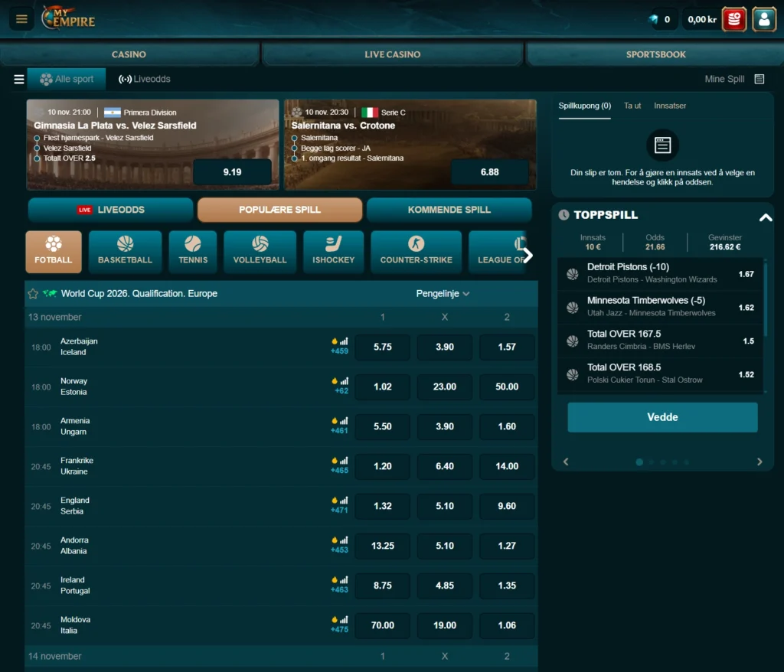Toggle Alle sport filter
Viewport: 784px width, 672px height.
67,78
